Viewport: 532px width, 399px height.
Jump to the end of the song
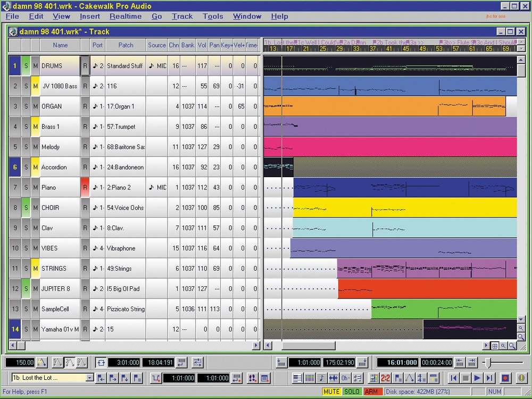(489, 378)
